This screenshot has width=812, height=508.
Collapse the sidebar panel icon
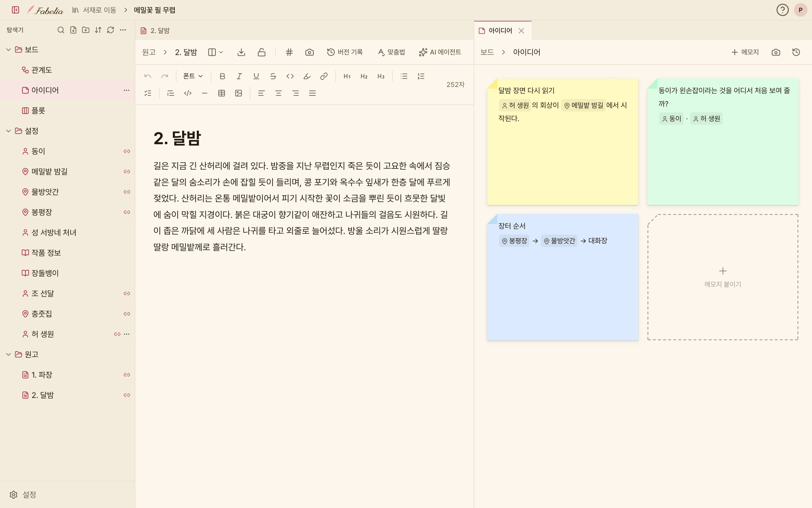(x=16, y=10)
